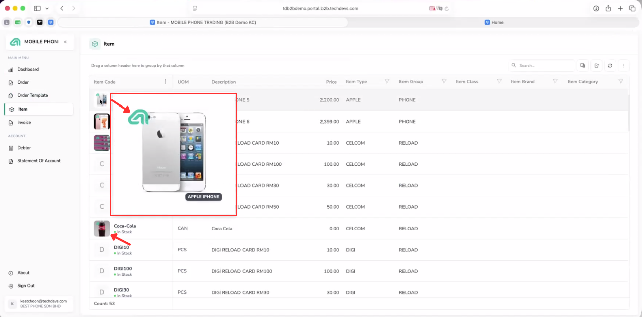Click the Safari reader page icon
Screen dimensions: 644x317
click(195, 8)
